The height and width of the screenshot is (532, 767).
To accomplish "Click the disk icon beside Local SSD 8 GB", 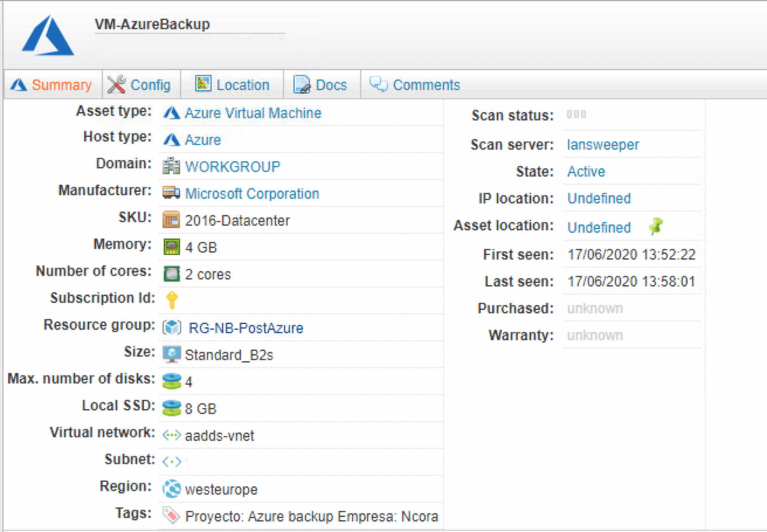I will [171, 408].
